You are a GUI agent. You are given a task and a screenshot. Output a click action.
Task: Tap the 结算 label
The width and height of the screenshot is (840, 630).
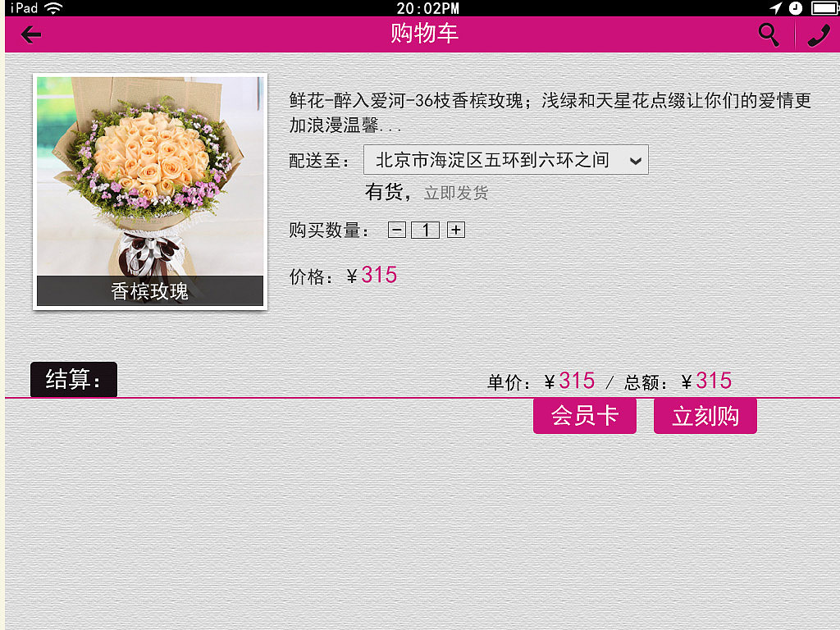click(x=73, y=379)
